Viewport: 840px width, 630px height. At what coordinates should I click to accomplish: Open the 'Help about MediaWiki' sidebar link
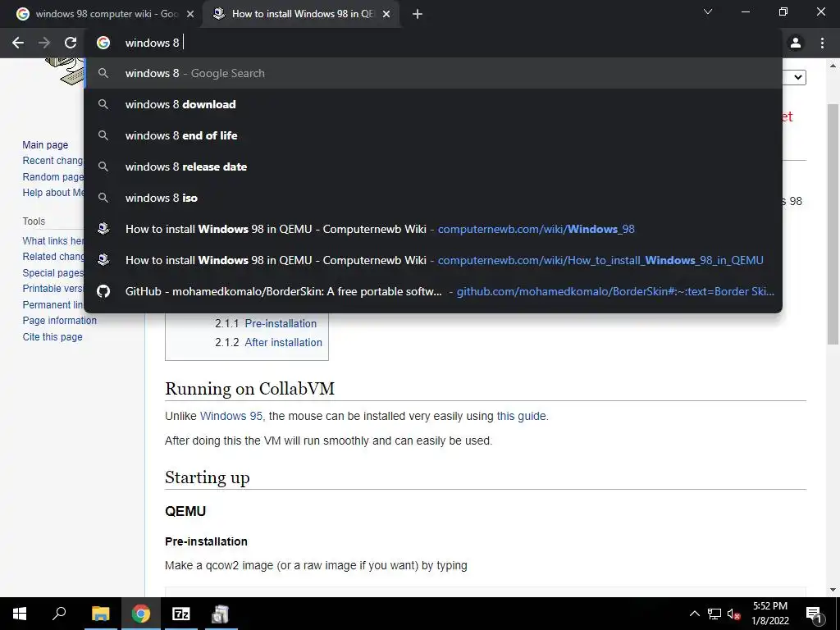(53, 192)
